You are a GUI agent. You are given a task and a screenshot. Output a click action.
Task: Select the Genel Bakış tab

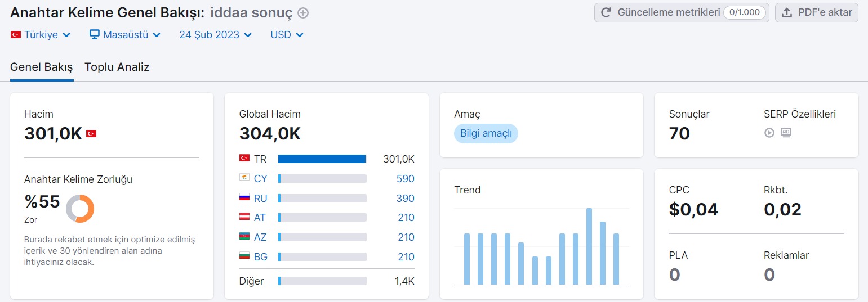point(42,67)
